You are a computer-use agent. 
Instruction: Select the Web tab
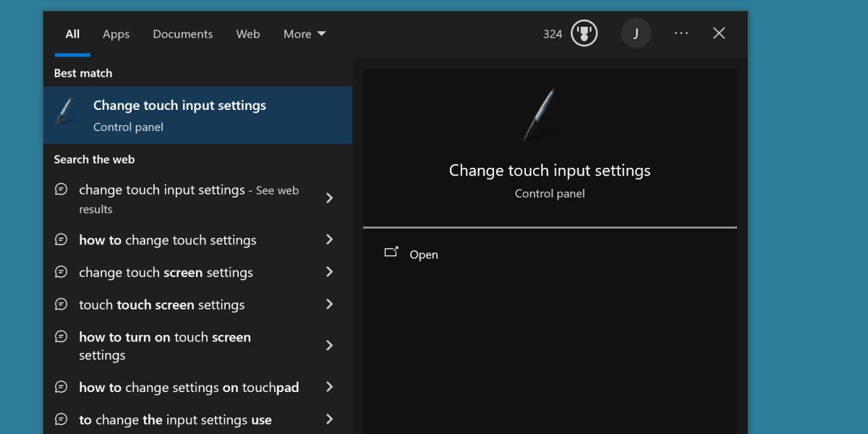point(247,33)
